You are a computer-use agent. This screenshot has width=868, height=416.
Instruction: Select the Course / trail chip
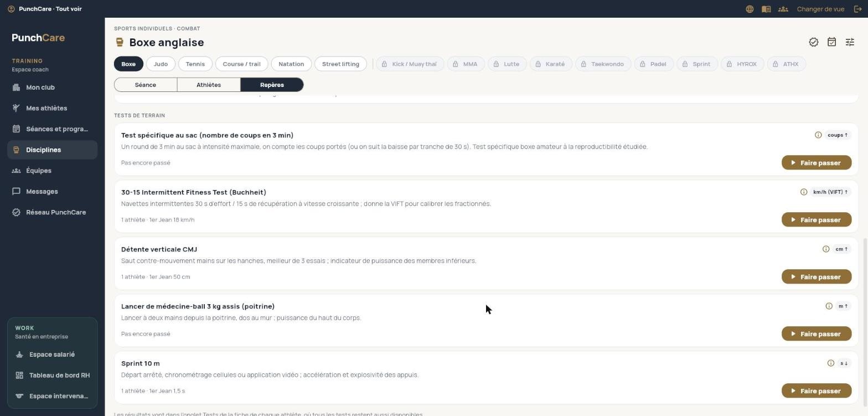point(241,64)
